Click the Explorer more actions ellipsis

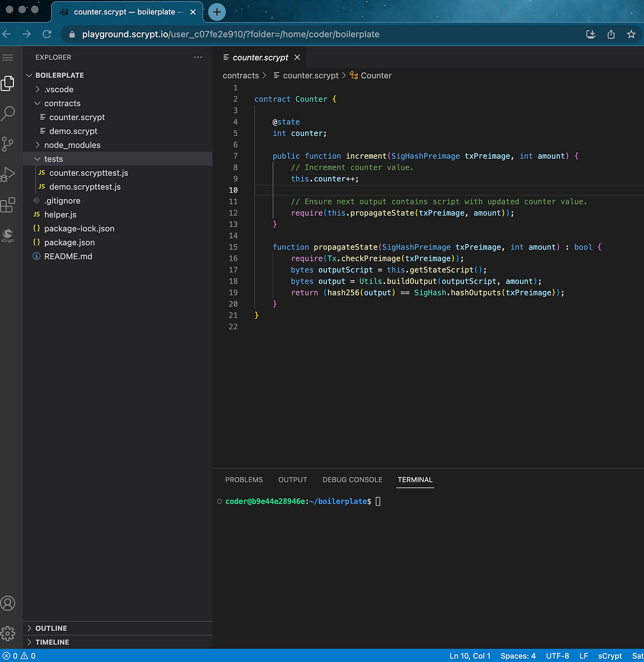click(x=198, y=57)
